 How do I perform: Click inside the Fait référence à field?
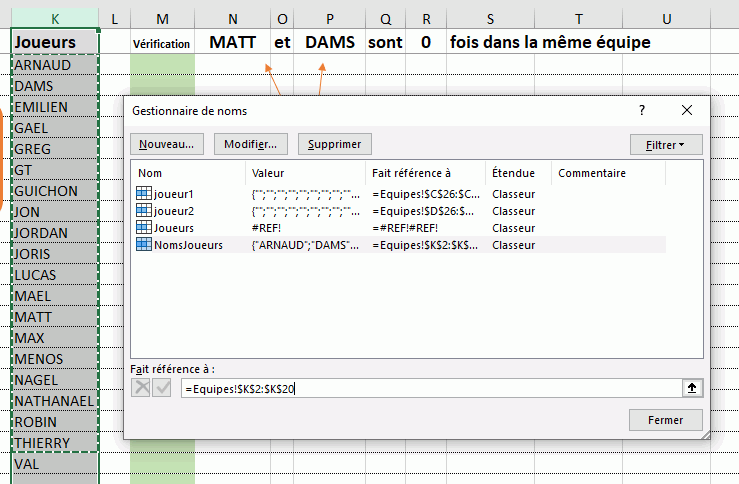click(x=431, y=388)
